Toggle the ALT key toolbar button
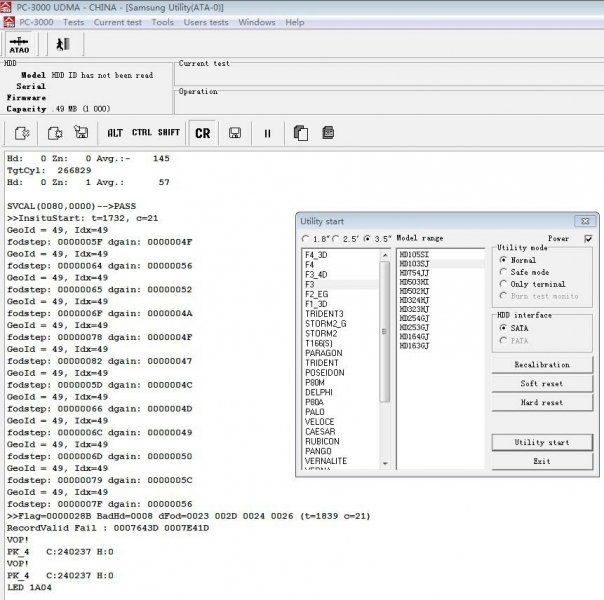The image size is (604, 600). tap(115, 133)
